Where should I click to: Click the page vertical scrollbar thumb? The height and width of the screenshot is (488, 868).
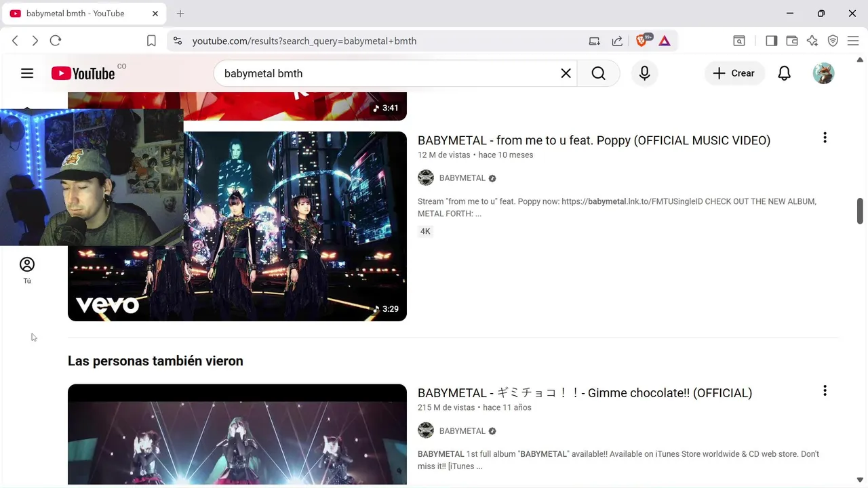tap(861, 211)
